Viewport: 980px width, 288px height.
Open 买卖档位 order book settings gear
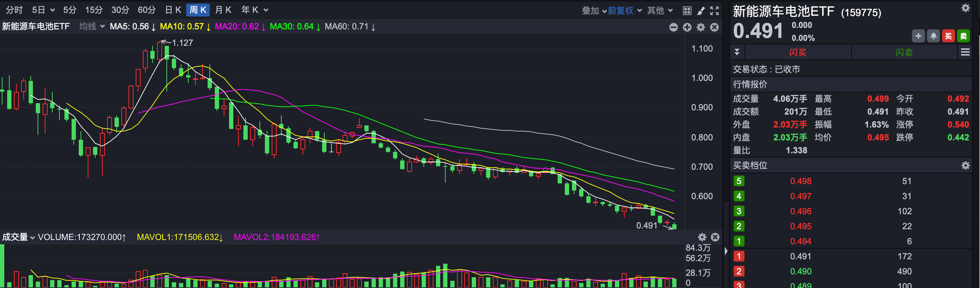pos(966,165)
